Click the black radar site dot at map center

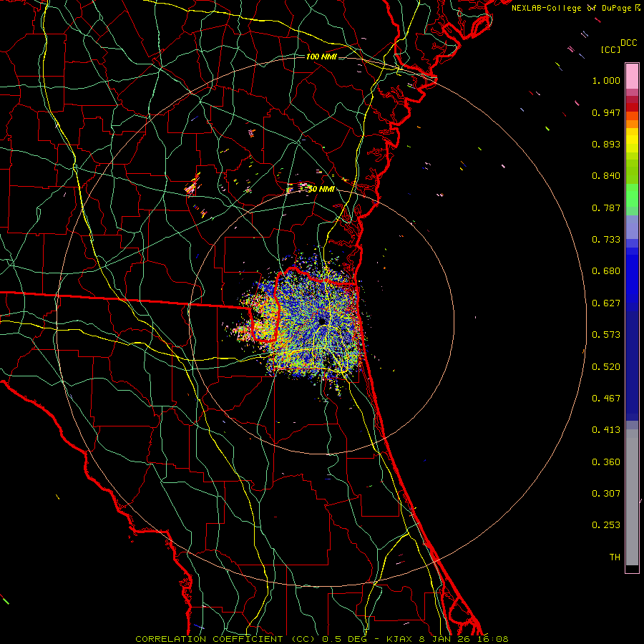tap(321, 321)
